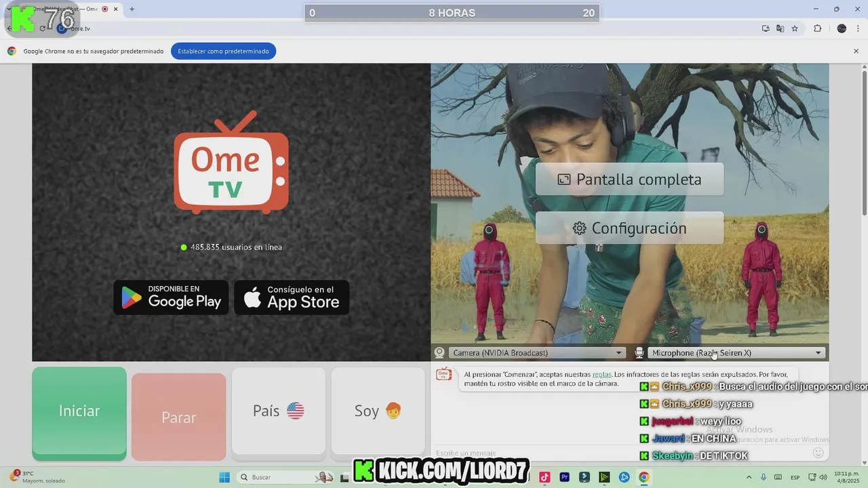Click the Buscar taskbar search box
Viewport: 868px width, 488px height.
tap(286, 477)
